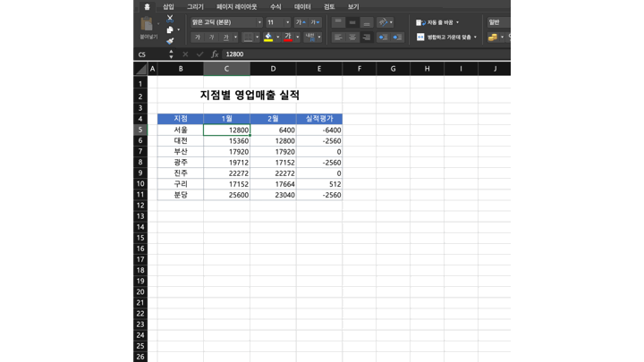Open the 그리기 (Draw) tab
Viewport: 644px width, 362px height.
(x=195, y=6)
